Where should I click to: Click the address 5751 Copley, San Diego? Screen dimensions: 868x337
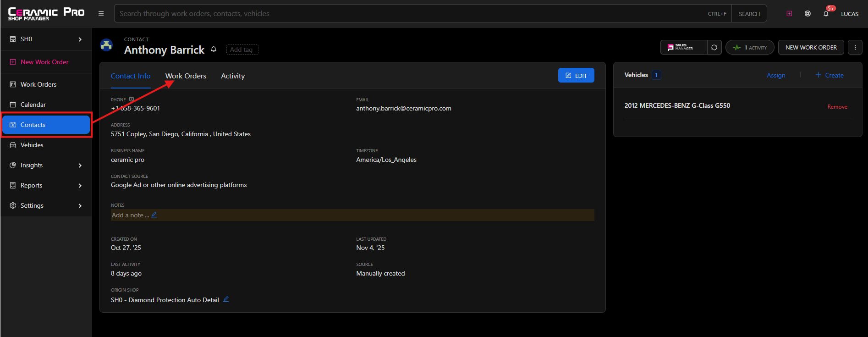pos(181,134)
